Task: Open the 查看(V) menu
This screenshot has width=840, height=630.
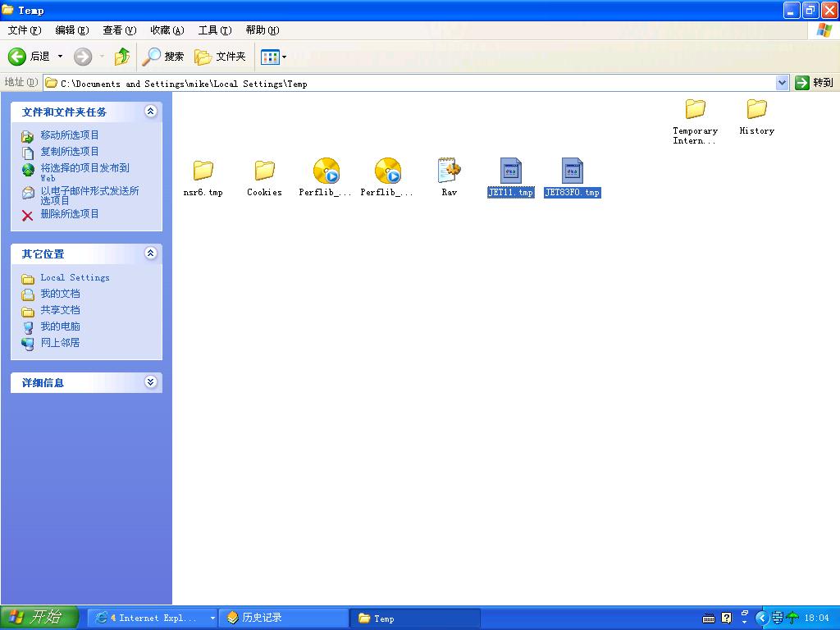Action: point(119,30)
